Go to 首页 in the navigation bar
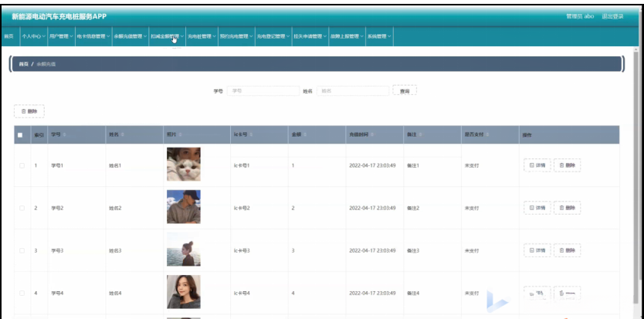Image resolution: width=644 pixels, height=319 pixels. 9,36
